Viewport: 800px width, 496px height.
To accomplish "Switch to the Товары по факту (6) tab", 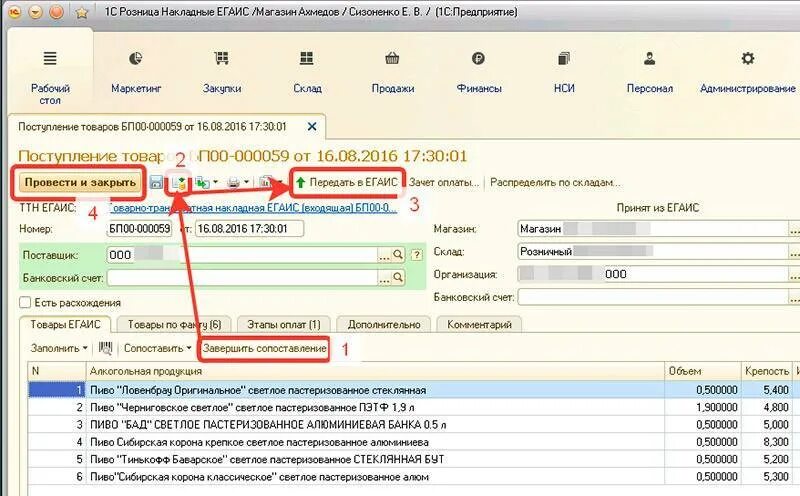I will coord(174,325).
